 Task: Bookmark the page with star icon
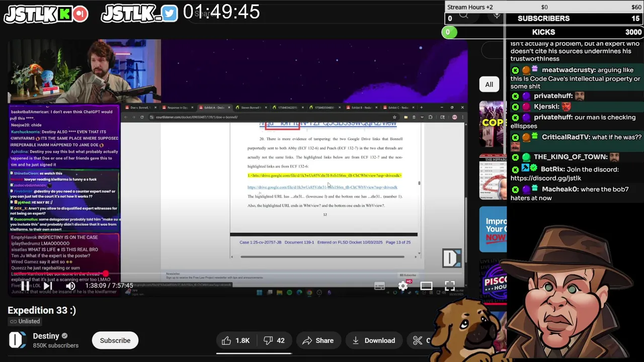pyautogui.click(x=394, y=117)
